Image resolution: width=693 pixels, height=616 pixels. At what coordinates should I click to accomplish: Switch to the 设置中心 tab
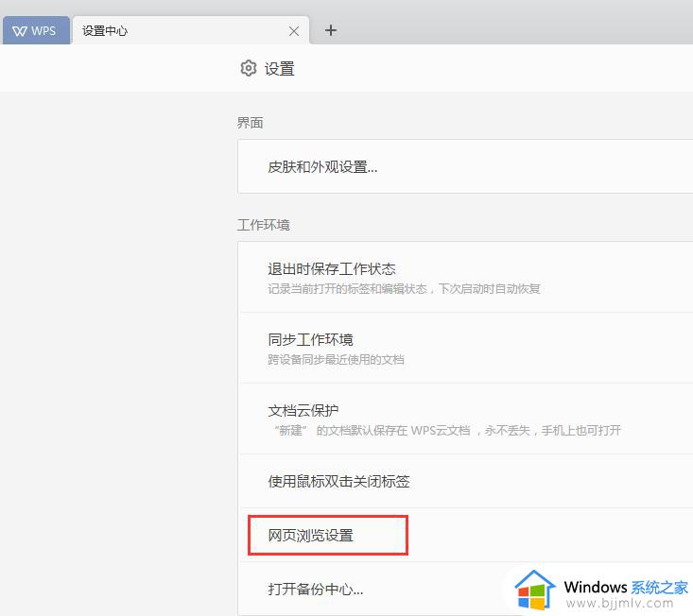click(x=190, y=30)
